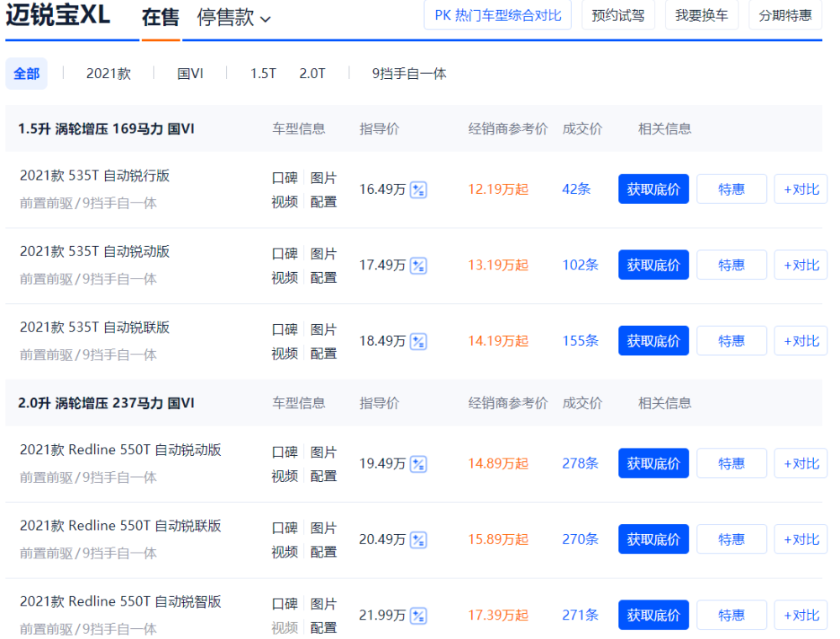Image resolution: width=840 pixels, height=639 pixels.
Task: Open price calculator icon for 19.49万
Action: (x=417, y=464)
